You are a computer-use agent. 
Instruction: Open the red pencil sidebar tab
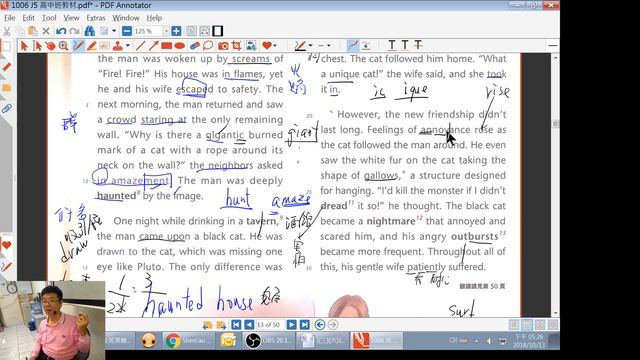click(6, 67)
